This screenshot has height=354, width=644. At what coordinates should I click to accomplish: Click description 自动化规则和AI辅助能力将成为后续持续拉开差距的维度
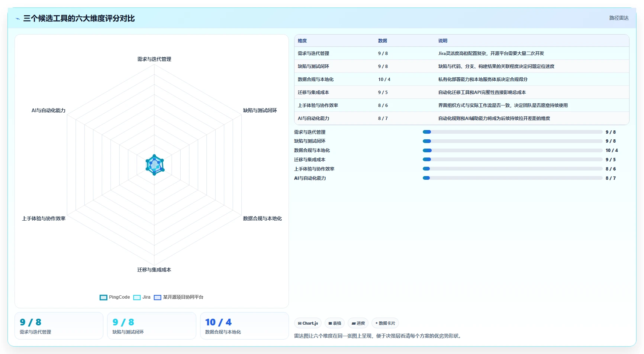494,118
